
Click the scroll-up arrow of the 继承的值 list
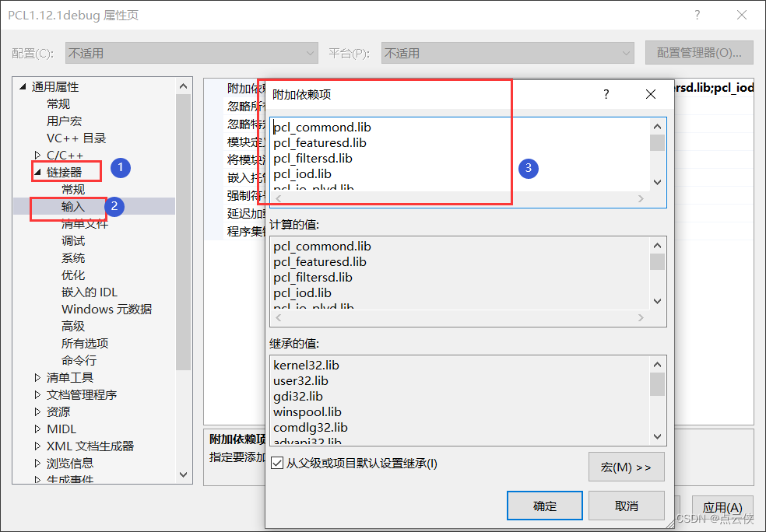click(657, 365)
